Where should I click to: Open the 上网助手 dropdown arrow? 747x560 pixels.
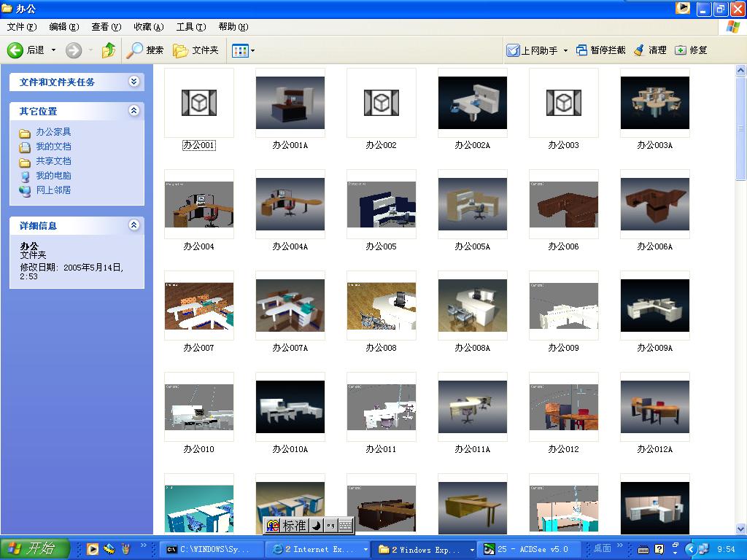point(565,51)
